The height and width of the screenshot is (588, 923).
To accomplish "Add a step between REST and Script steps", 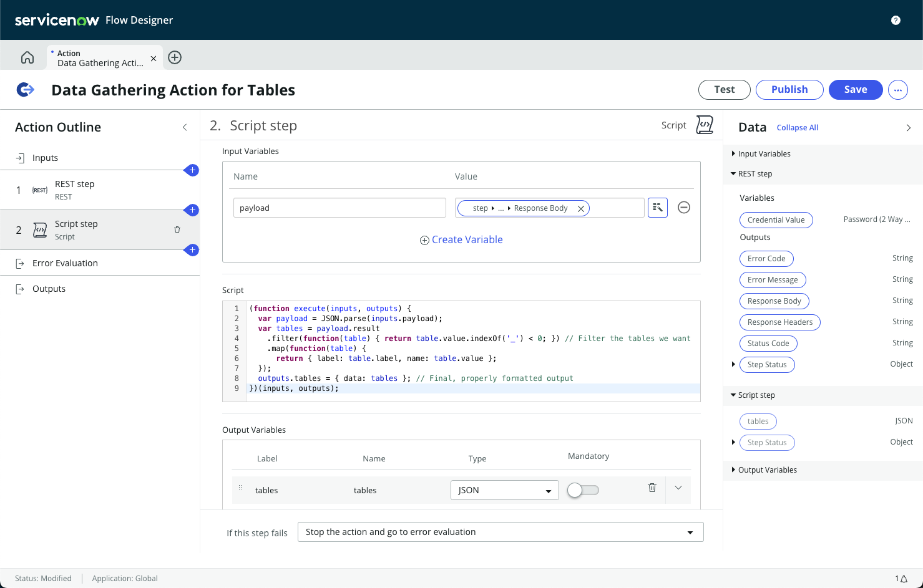I will [192, 210].
